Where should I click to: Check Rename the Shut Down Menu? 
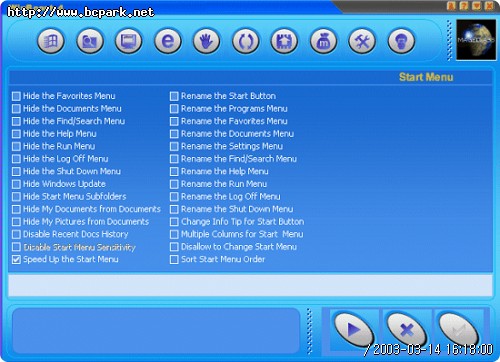pyautogui.click(x=174, y=209)
